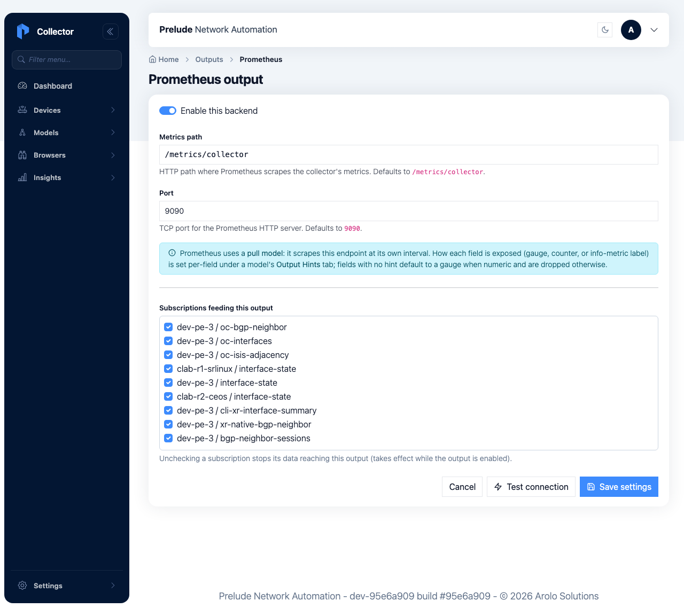Image resolution: width=684 pixels, height=616 pixels.
Task: Toggle dark mode with moon icon
Action: [x=605, y=30]
